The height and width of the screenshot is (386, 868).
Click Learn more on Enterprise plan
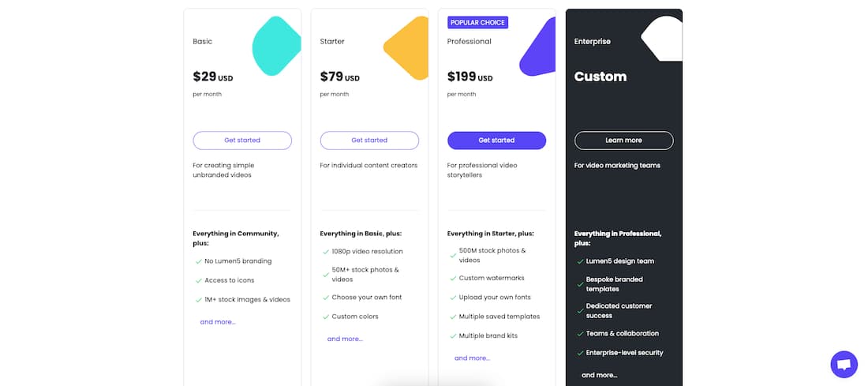[x=623, y=141]
